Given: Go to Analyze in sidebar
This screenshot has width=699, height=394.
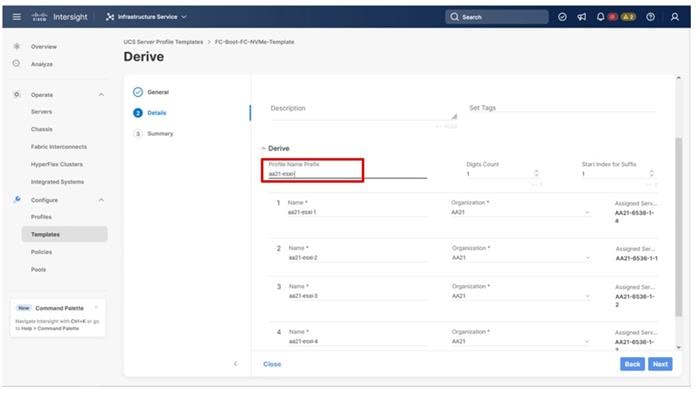Looking at the screenshot, I should pos(42,64).
